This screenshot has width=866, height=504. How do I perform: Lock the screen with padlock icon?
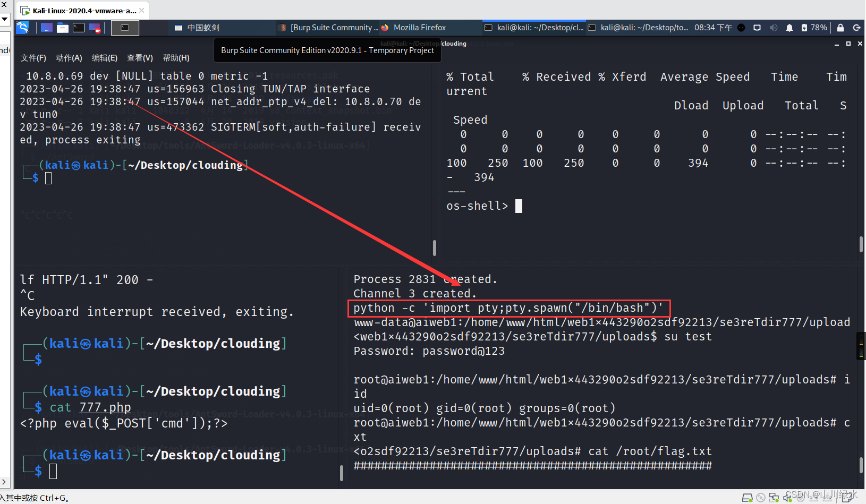(x=840, y=28)
